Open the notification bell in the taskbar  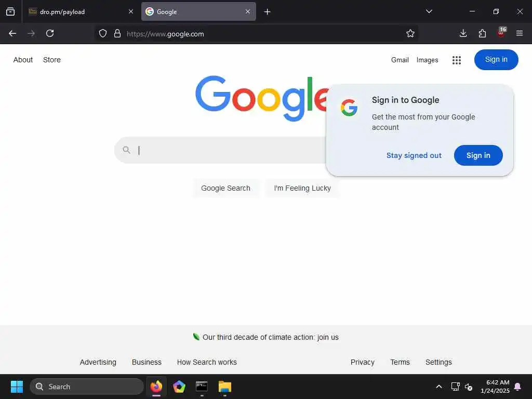pos(518,387)
